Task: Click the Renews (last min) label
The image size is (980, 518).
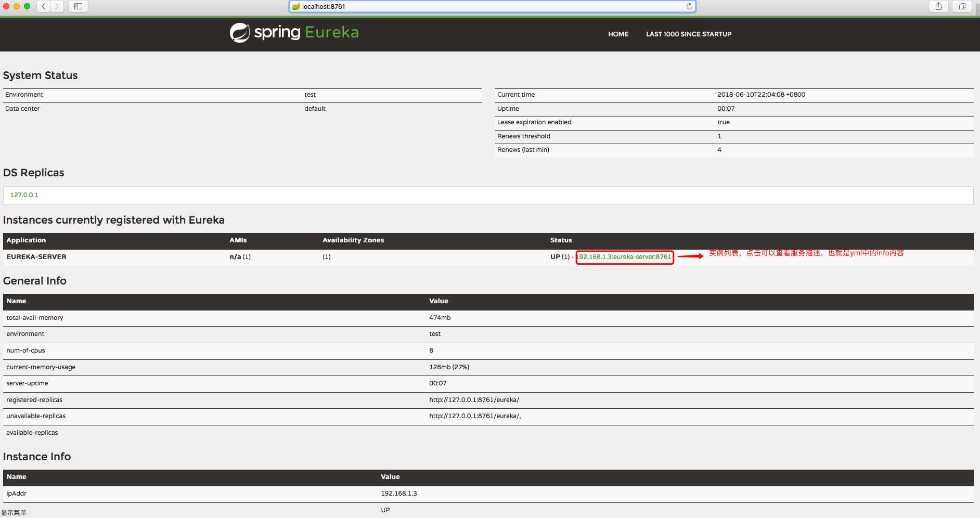Action: click(x=523, y=150)
